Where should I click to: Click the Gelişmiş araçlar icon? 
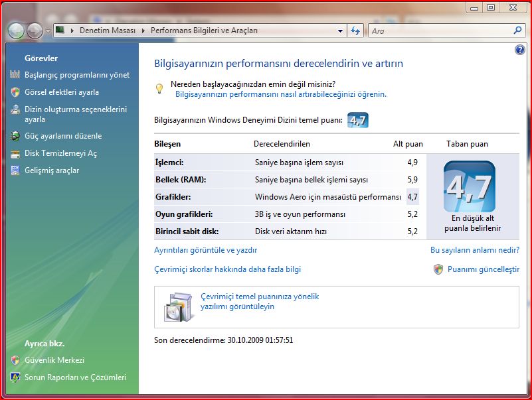click(15, 170)
